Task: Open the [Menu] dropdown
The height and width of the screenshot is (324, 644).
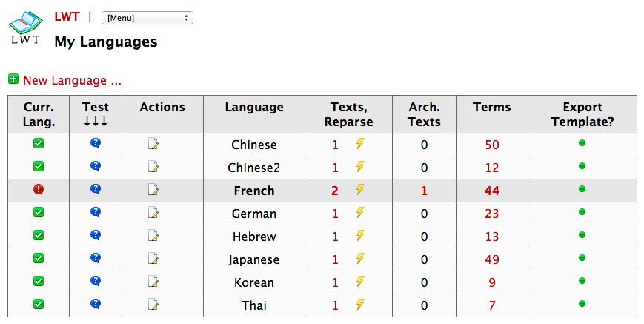Action: 147,18
